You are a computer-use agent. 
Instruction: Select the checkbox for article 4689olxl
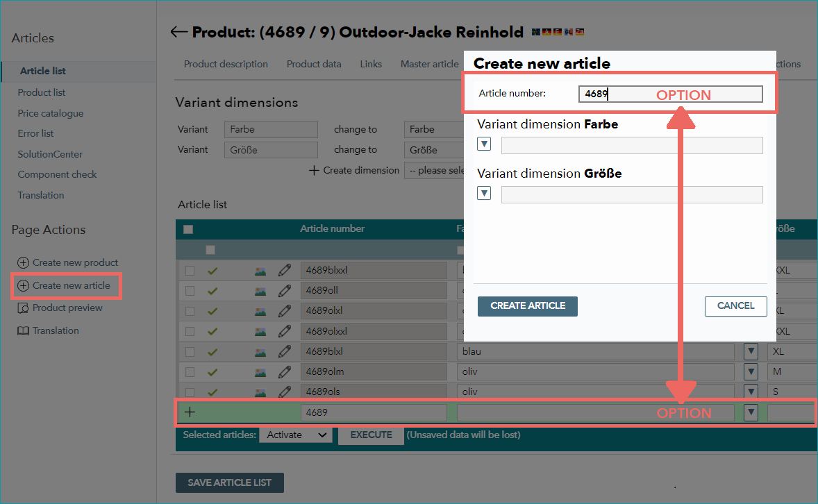(x=190, y=311)
